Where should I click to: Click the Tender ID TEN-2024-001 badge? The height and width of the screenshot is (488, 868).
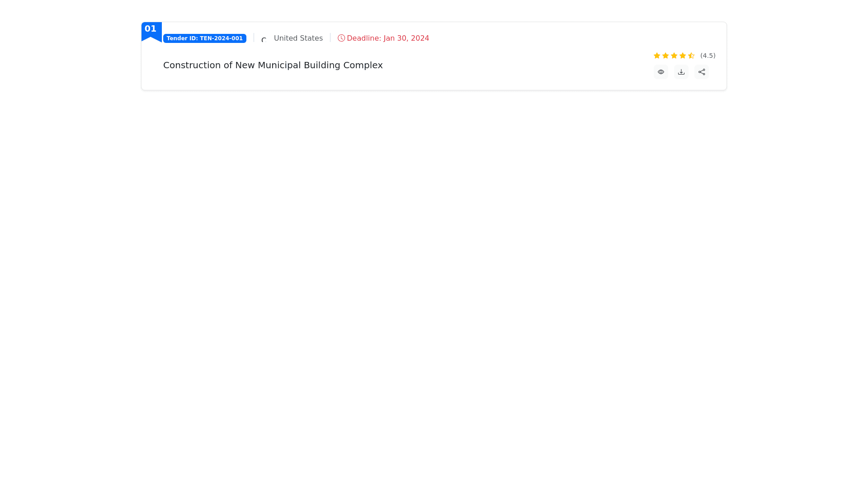(204, 38)
